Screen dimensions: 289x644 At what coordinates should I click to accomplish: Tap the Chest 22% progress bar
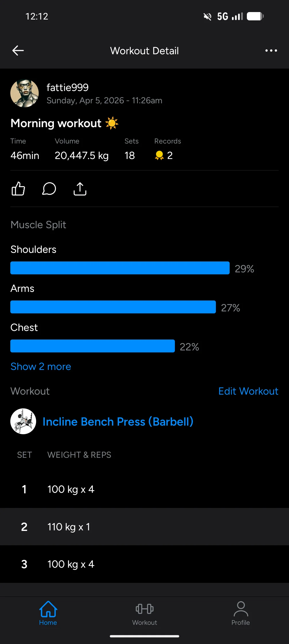tap(93, 346)
